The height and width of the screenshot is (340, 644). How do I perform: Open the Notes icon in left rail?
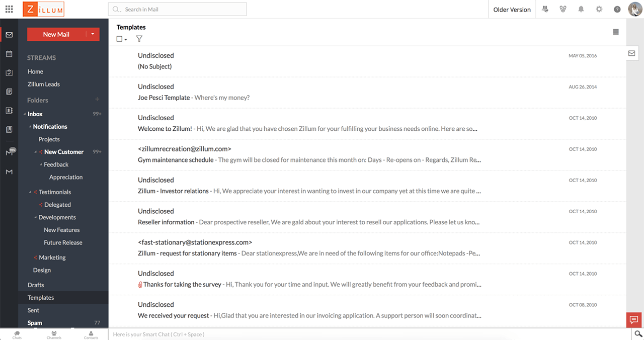9,92
